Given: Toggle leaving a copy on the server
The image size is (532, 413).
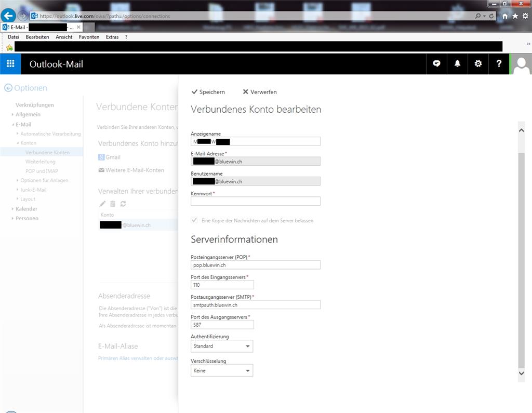Looking at the screenshot, I should (x=194, y=220).
